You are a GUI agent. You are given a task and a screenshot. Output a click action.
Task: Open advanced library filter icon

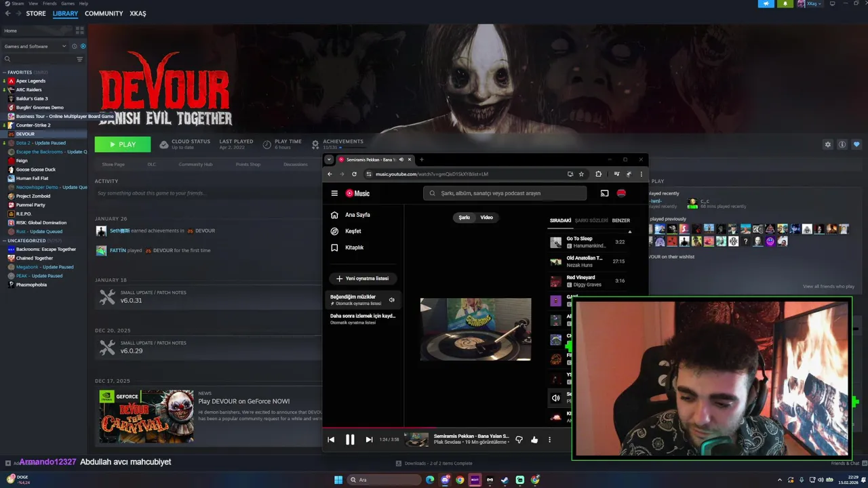[x=80, y=59]
